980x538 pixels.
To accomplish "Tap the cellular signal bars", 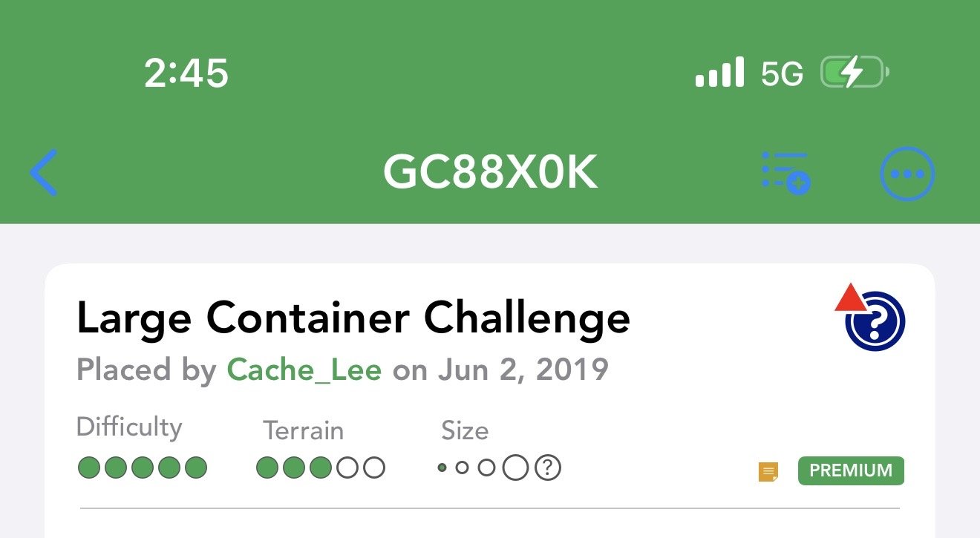I will click(x=719, y=73).
